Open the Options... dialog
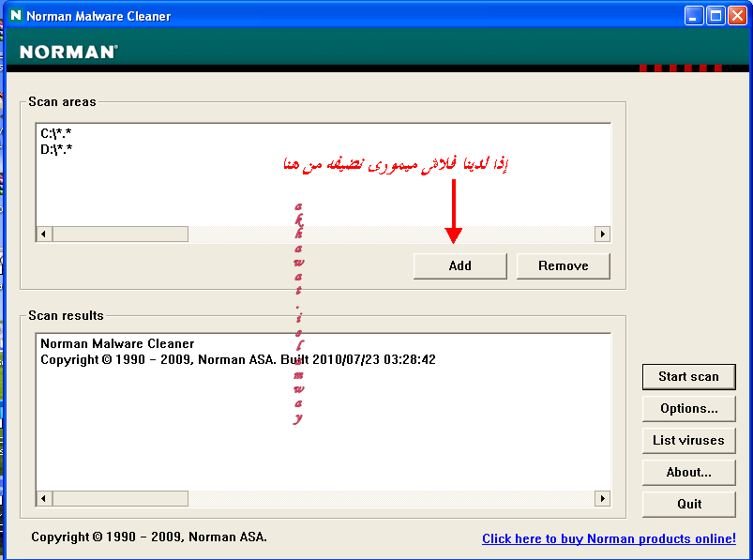The height and width of the screenshot is (560, 753). pyautogui.click(x=688, y=409)
